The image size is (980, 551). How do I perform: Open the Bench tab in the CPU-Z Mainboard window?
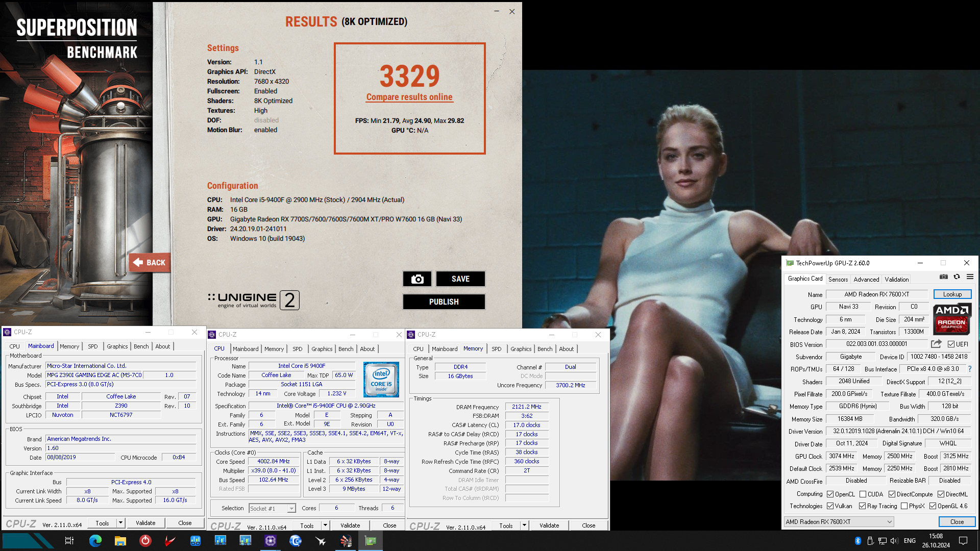(141, 346)
